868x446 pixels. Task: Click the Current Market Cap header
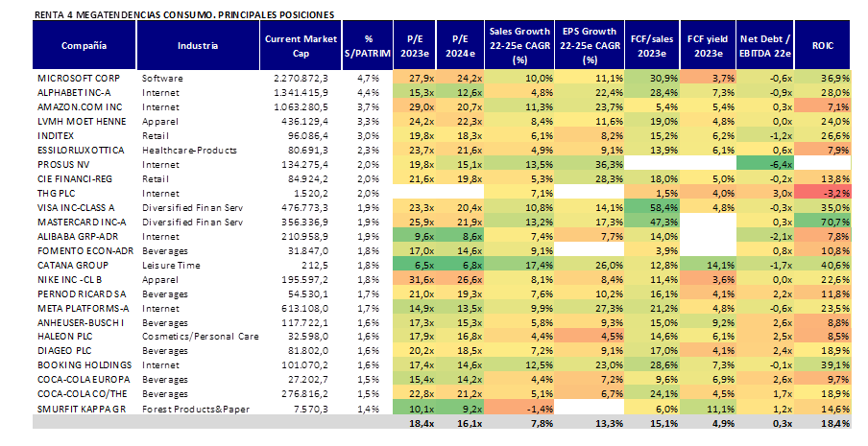[296, 45]
